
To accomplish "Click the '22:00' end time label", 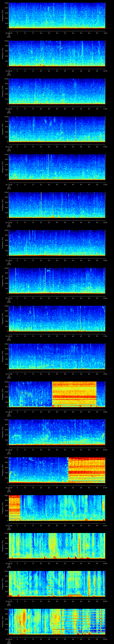I will point(105,525).
